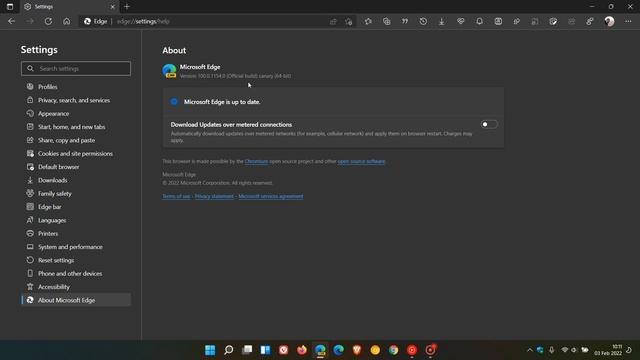Screen dimensions: 640x360
Task: Open Family safety settings section
Action: tap(76, 193)
